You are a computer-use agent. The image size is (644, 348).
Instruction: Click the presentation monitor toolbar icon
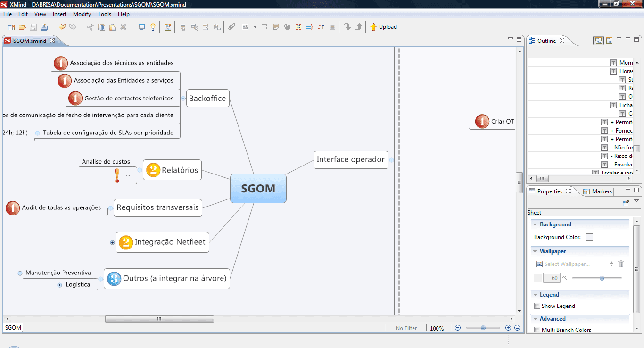141,27
